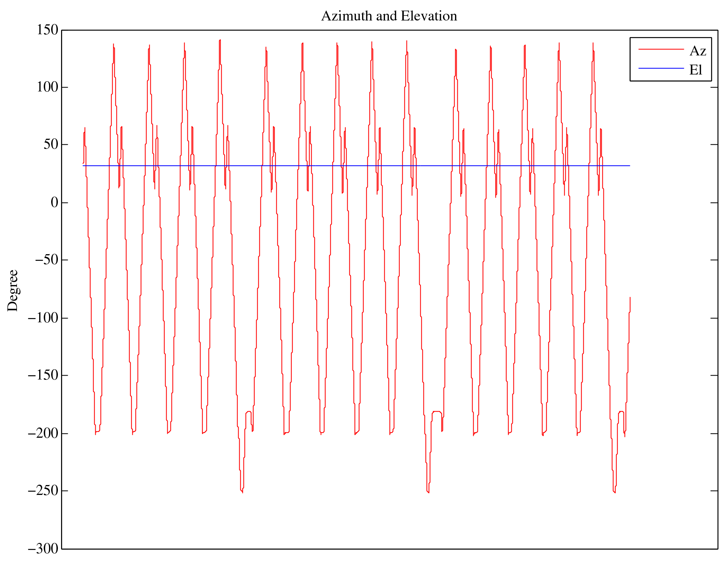The height and width of the screenshot is (562, 728).
Task: Select the Az legend label
Action: coord(697,51)
